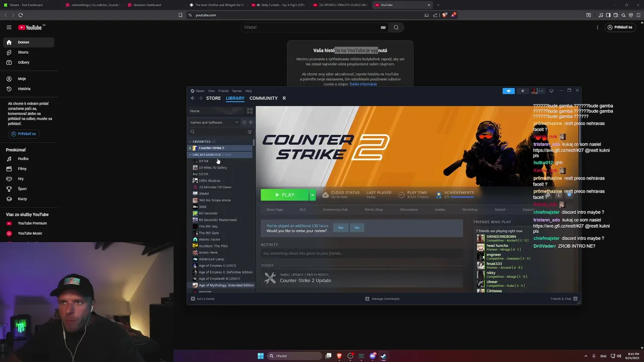Open Windows Start button on taskbar
The width and height of the screenshot is (644, 362).
pos(261,356)
